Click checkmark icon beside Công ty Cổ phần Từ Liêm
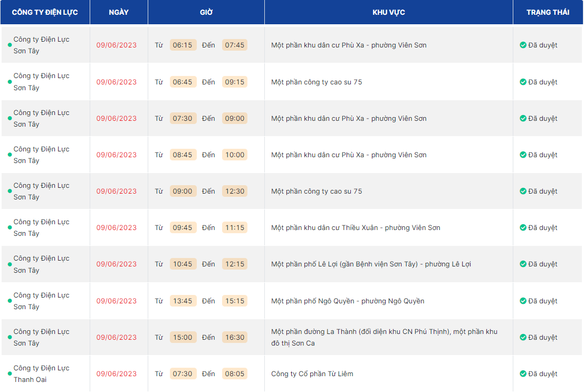 pos(523,374)
